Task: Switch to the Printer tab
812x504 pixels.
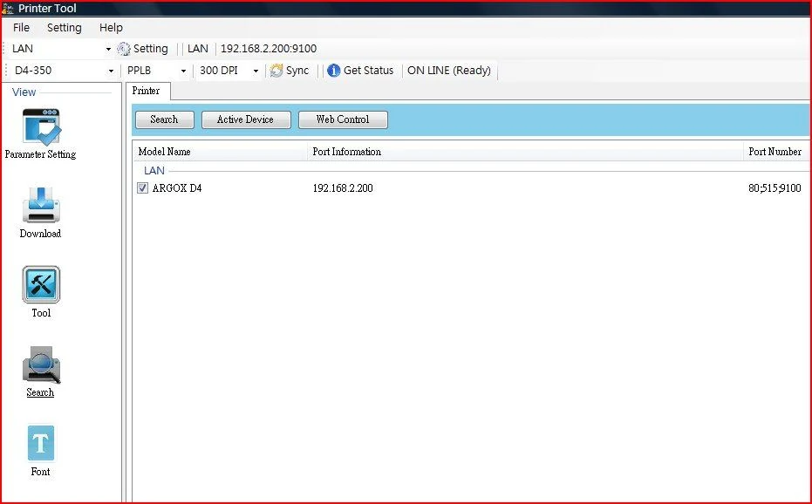Action: pos(147,92)
